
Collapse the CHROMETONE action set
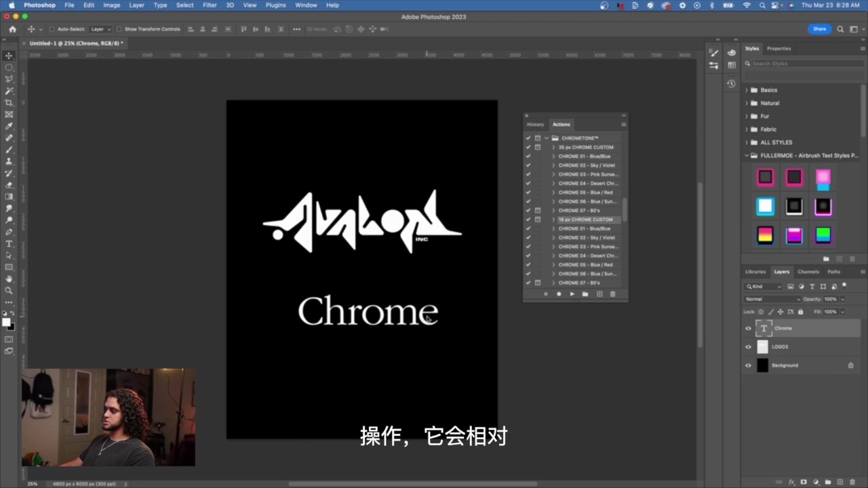[x=547, y=138]
